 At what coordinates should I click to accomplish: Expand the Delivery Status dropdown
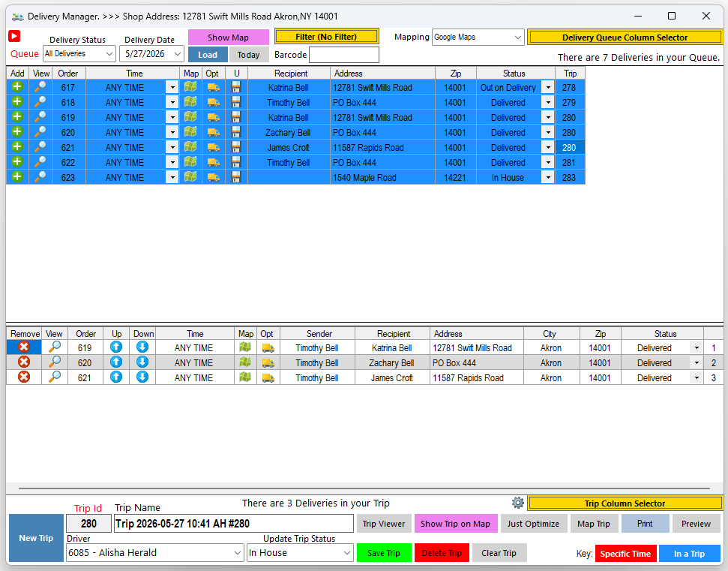pos(79,54)
